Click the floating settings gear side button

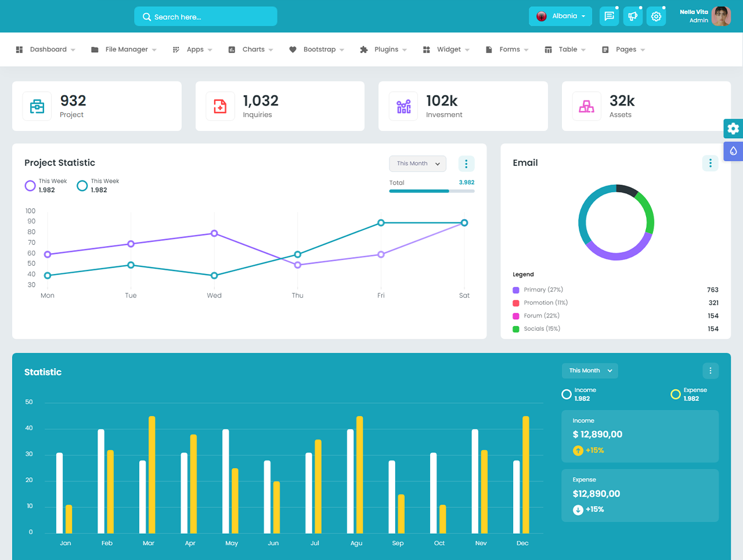point(733,128)
